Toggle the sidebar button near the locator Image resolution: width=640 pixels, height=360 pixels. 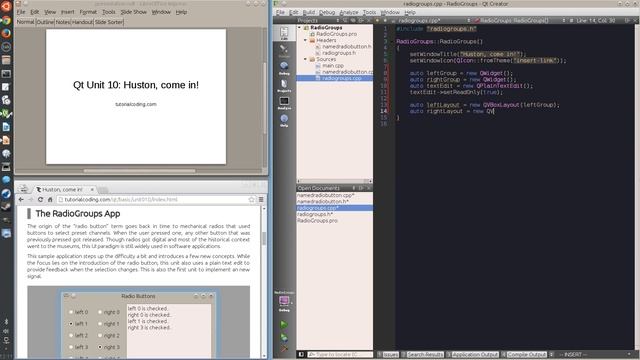(301, 354)
